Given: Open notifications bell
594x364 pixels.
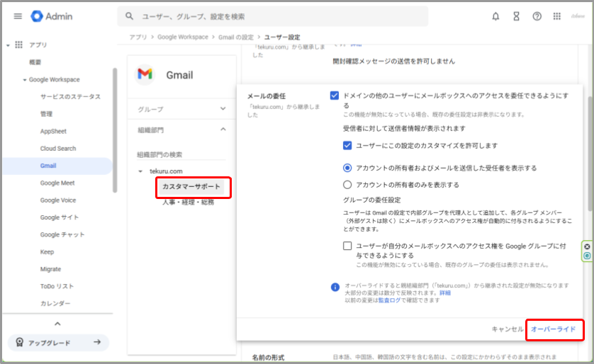Looking at the screenshot, I should tap(495, 16).
